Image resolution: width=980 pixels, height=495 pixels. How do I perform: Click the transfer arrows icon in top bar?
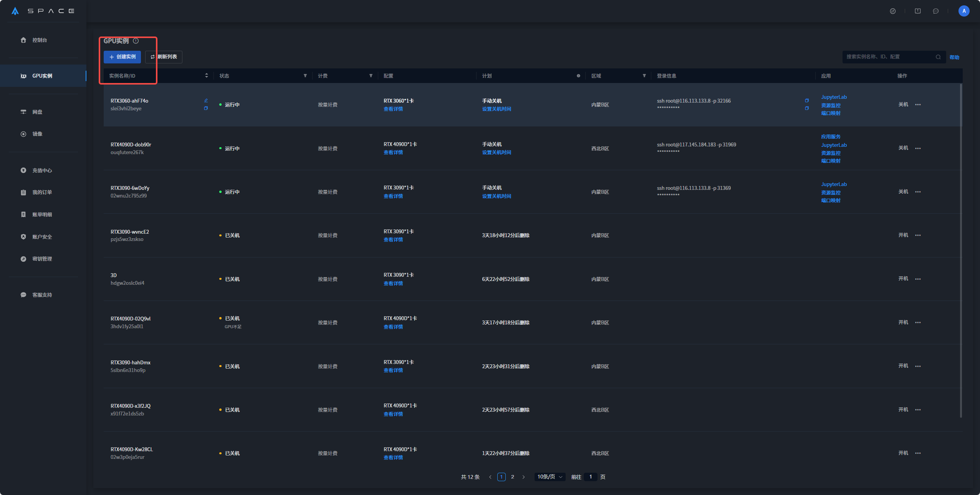[892, 11]
